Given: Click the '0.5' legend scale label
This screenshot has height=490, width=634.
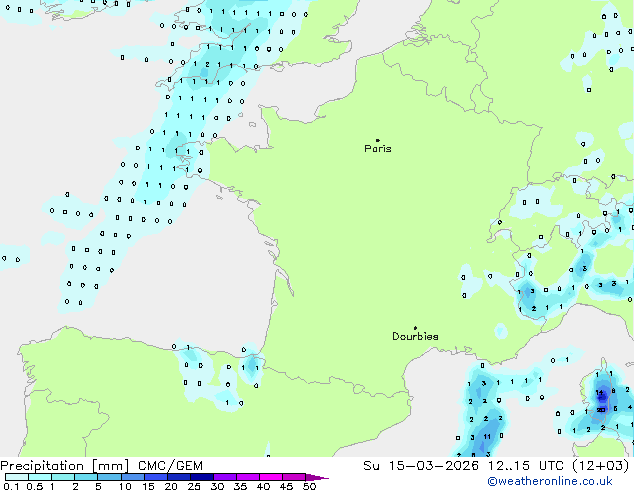Looking at the screenshot, I should click(34, 486).
